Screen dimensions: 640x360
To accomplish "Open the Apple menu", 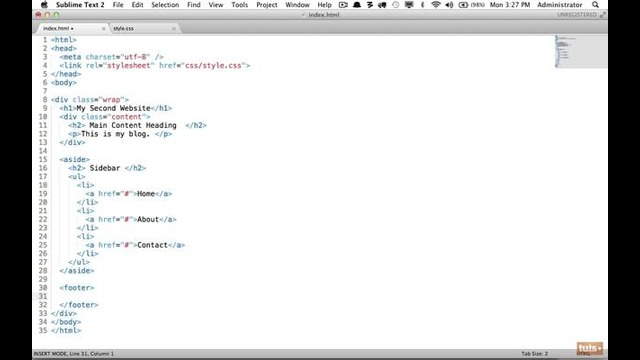I will [44, 5].
